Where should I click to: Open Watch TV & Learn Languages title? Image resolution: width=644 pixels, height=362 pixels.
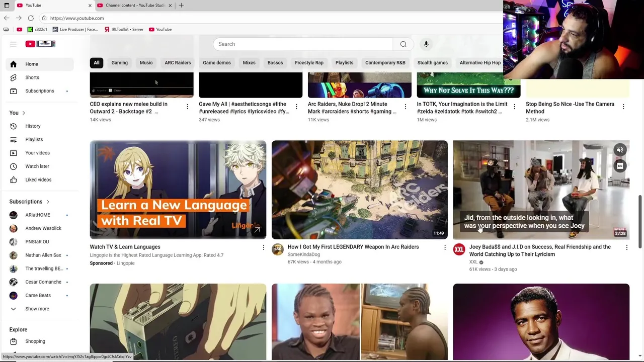pos(125,247)
